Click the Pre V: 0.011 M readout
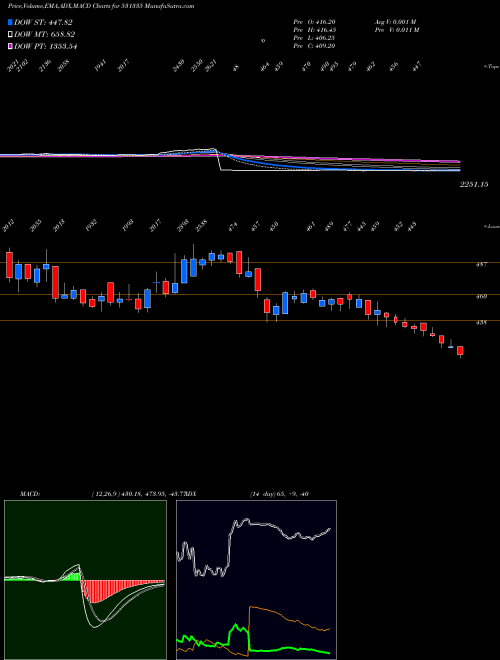The width and height of the screenshot is (500, 660). [396, 30]
